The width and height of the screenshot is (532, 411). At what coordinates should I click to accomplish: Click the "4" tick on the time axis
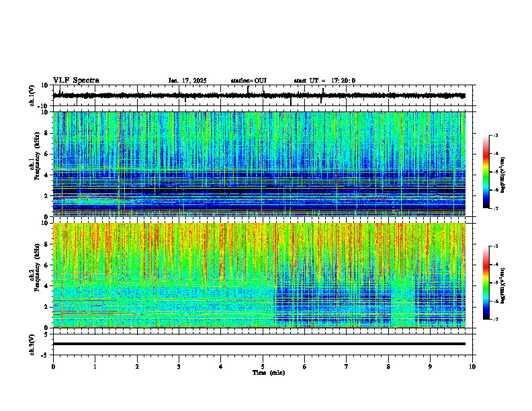pyautogui.click(x=220, y=367)
